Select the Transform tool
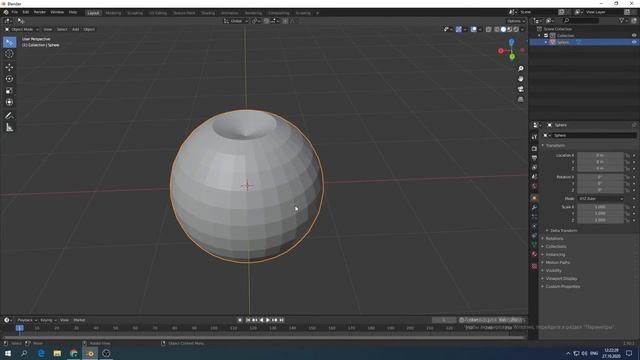Viewport: 640px width, 360px height. tap(9, 102)
